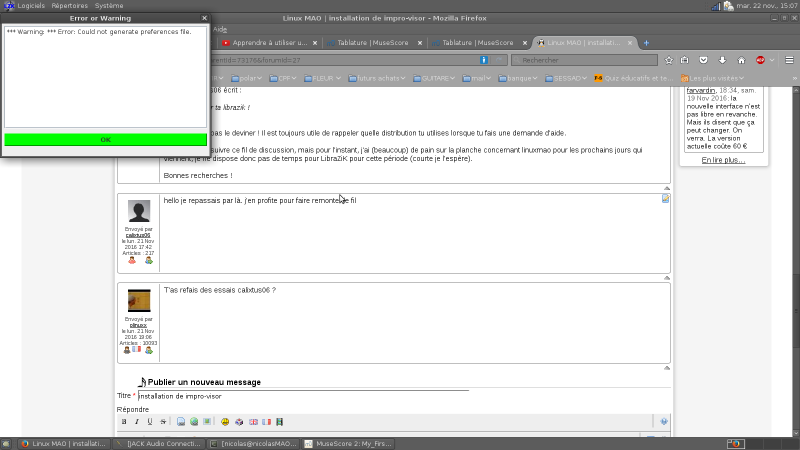Go to the Firefox home page icon
Image resolution: width=800 pixels, height=450 pixels.
coord(741,60)
